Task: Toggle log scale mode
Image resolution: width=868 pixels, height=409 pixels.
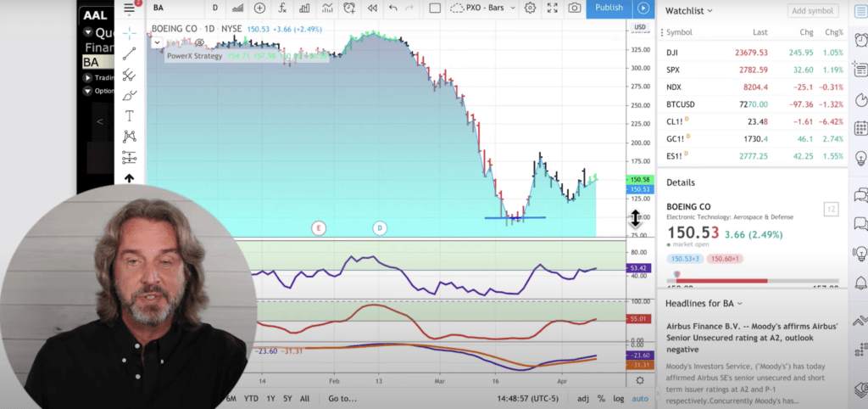Action: point(618,399)
